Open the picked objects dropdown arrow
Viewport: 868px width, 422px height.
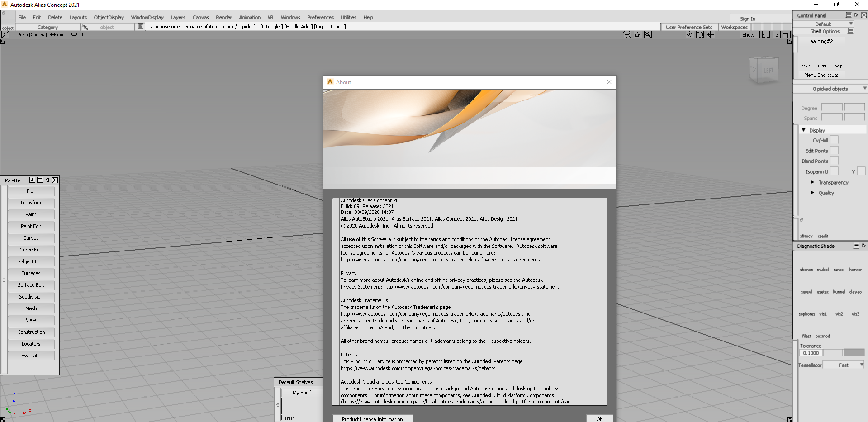coord(864,89)
